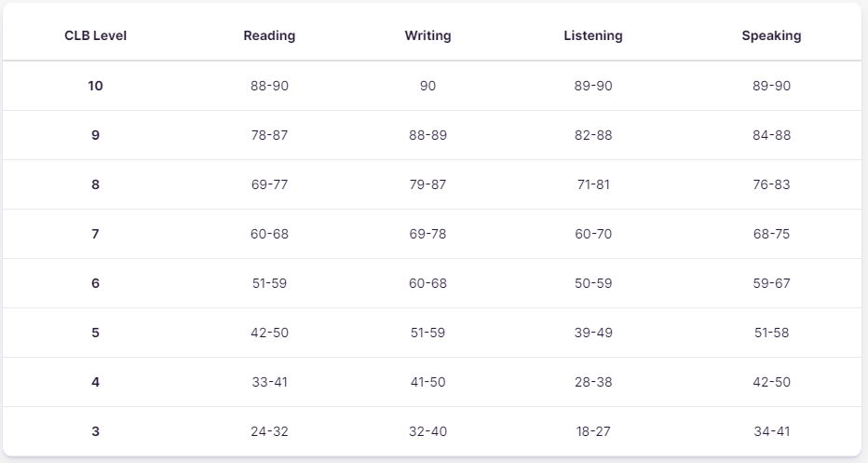This screenshot has width=868, height=463.
Task: Select the Listening column header
Action: 593,35
